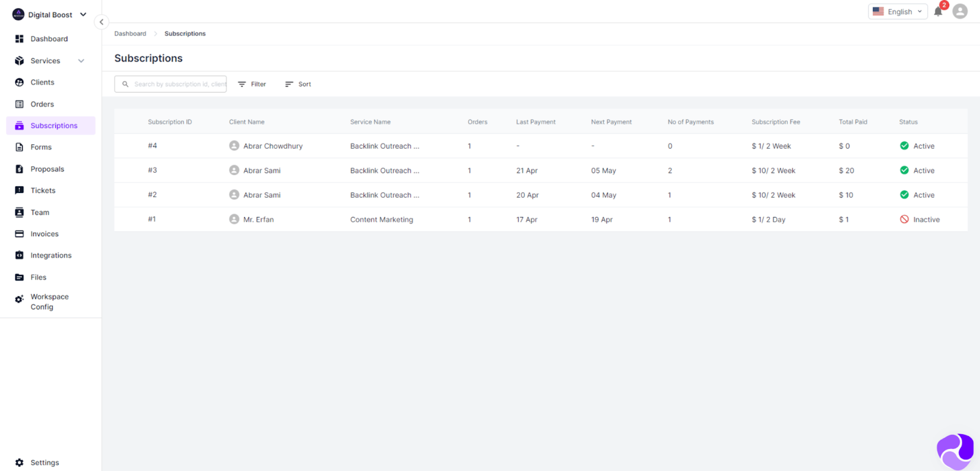Click the Invoices card icon
The image size is (980, 471).
19,234
